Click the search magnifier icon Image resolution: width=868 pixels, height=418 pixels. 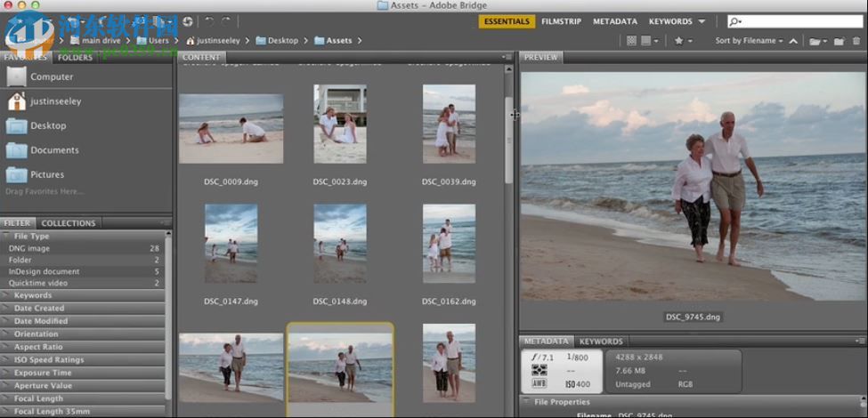click(735, 21)
